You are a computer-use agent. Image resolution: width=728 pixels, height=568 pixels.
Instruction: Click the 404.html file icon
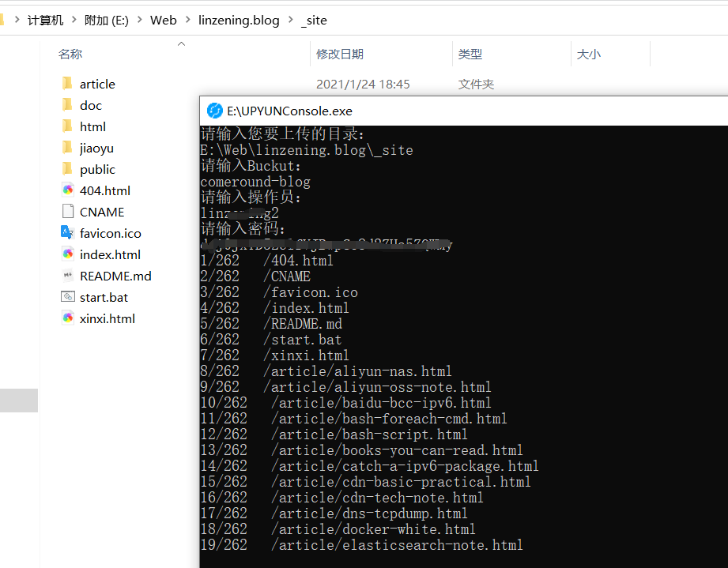[67, 190]
